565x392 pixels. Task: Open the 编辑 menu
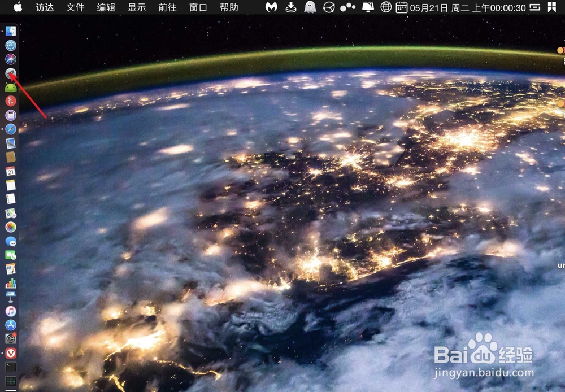tap(106, 7)
